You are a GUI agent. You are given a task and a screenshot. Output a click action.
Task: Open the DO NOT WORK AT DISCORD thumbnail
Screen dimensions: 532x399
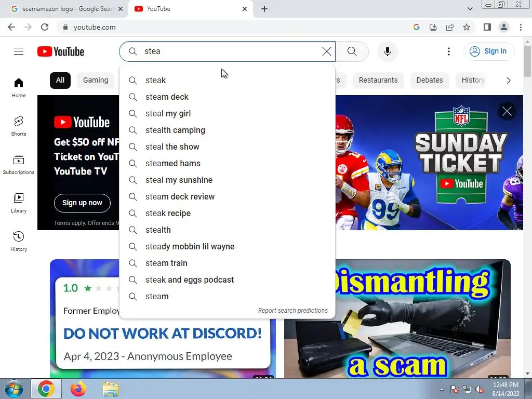pos(163,348)
